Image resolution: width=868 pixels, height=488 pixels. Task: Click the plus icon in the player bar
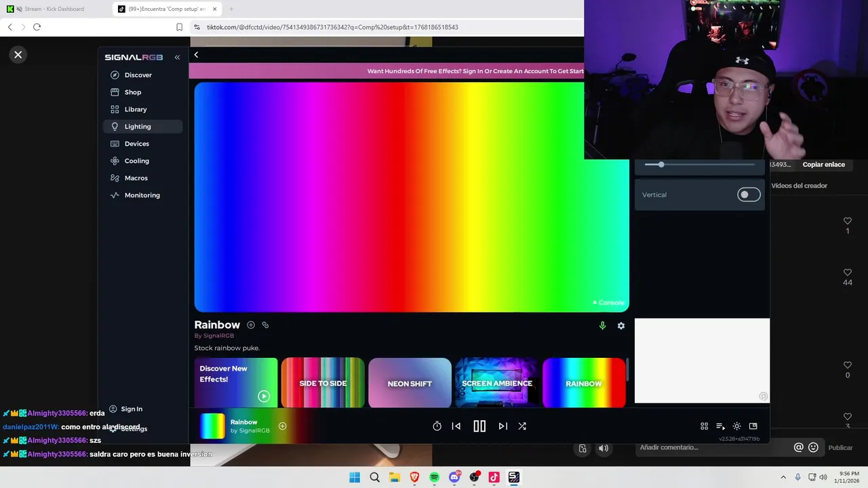point(283,426)
